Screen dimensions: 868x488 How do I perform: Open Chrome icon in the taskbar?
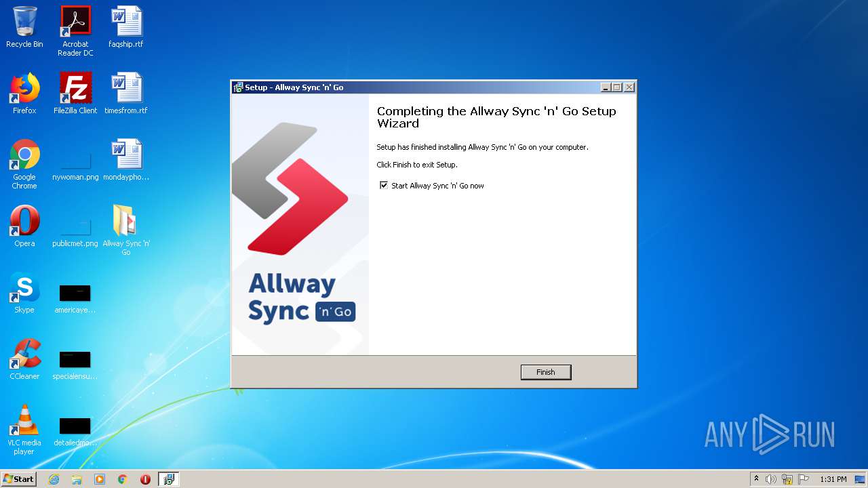[x=123, y=479]
